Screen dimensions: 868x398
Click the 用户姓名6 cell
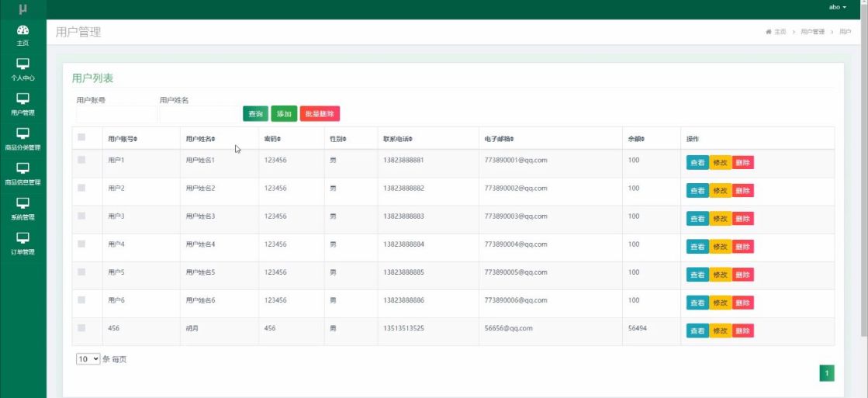point(200,300)
